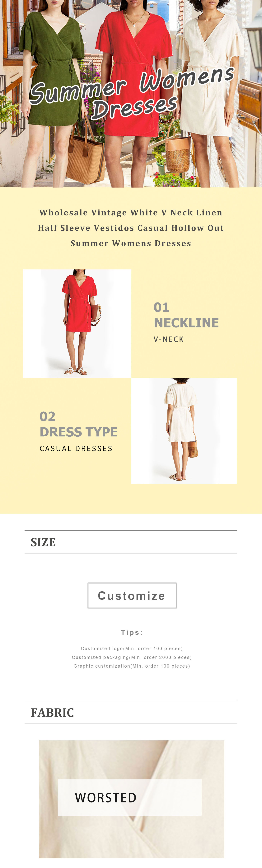This screenshot has width=262, height=868.
Task: Click the 01 NECKLINE heading
Action: pos(186,315)
